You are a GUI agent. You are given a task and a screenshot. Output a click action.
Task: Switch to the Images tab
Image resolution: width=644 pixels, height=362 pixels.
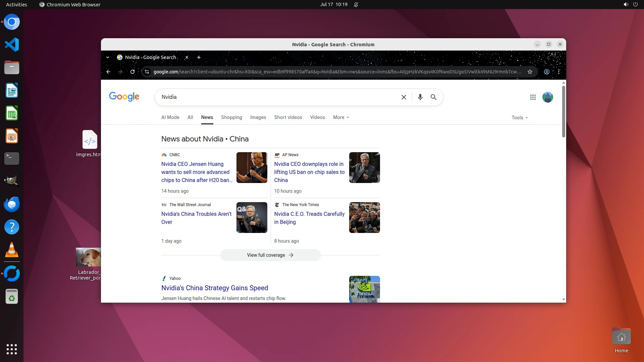click(x=258, y=117)
